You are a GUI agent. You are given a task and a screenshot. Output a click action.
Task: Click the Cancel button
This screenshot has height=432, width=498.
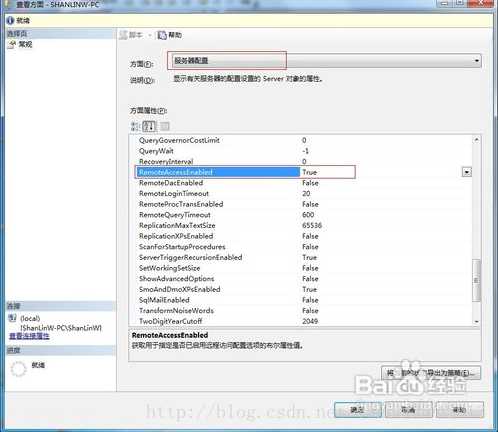pos(409,409)
